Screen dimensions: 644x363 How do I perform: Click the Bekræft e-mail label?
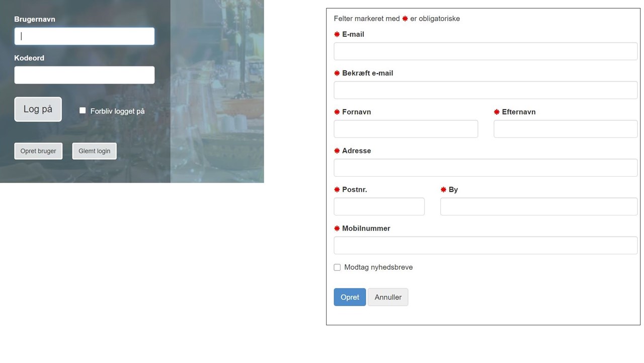pyautogui.click(x=367, y=73)
